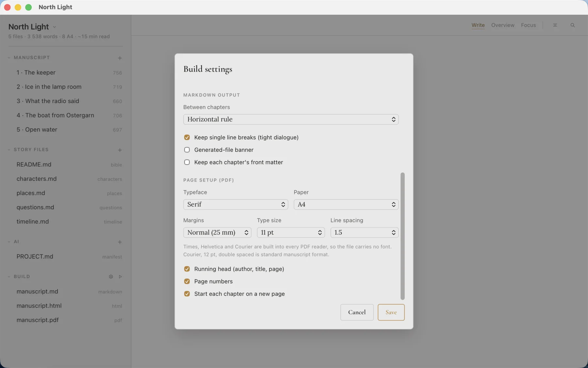
Task: Save the build settings
Action: [391, 312]
